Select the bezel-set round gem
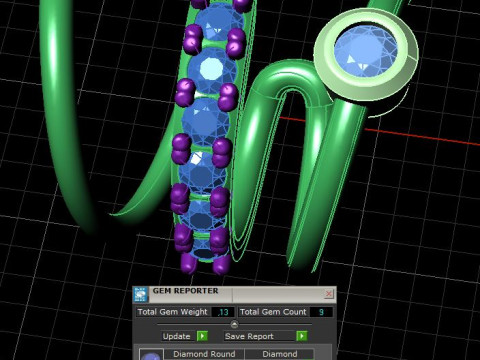Screen dimensions: 480x360 coord(366,51)
